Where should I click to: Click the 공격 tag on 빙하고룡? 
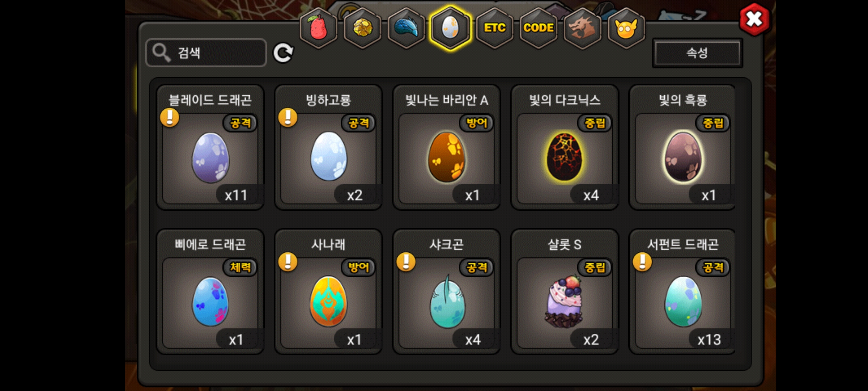[x=358, y=123]
